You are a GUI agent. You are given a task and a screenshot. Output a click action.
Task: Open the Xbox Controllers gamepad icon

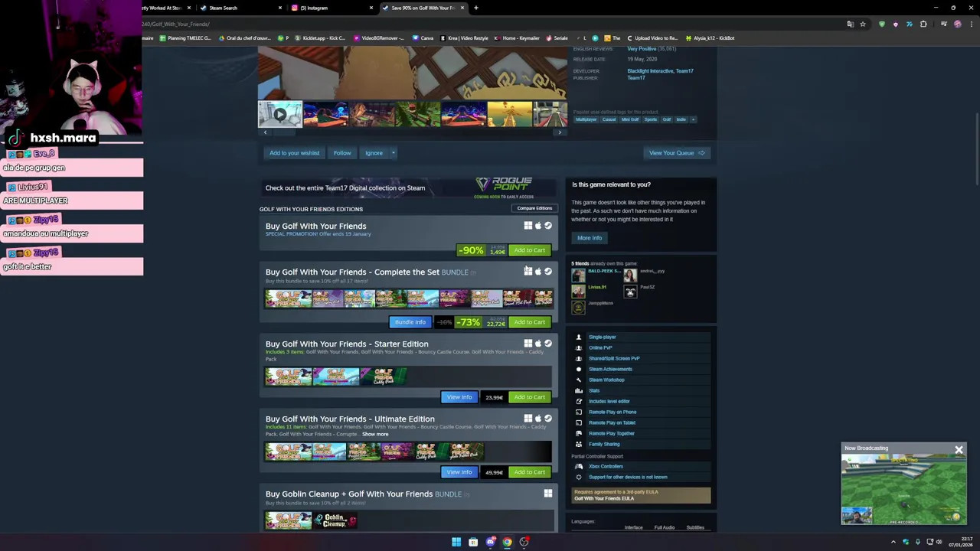579,466
